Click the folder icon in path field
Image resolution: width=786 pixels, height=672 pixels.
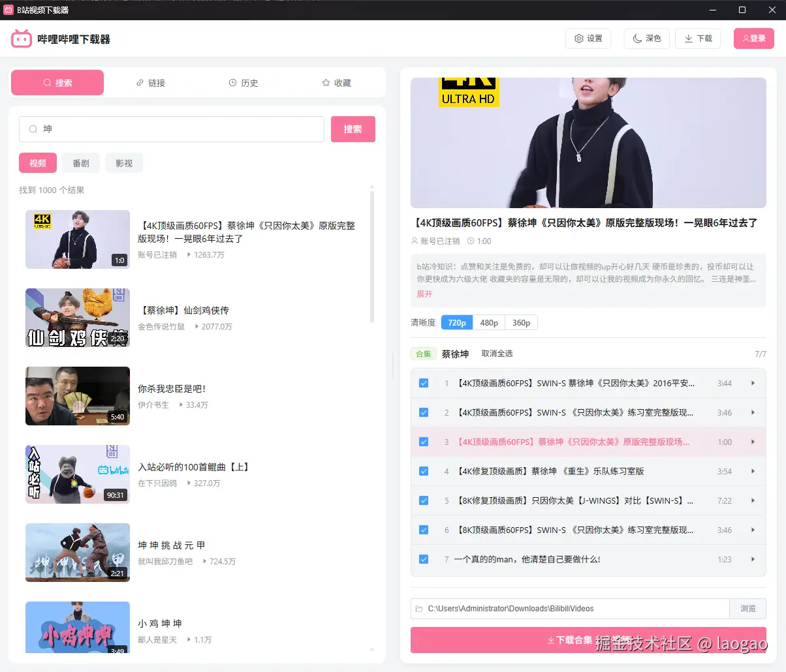pyautogui.click(x=419, y=609)
